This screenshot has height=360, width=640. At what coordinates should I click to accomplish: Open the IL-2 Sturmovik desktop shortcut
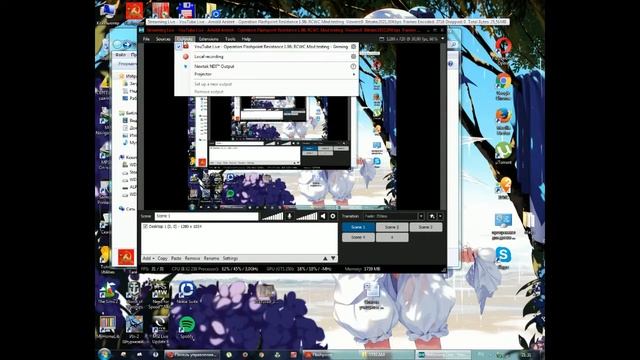click(x=134, y=329)
